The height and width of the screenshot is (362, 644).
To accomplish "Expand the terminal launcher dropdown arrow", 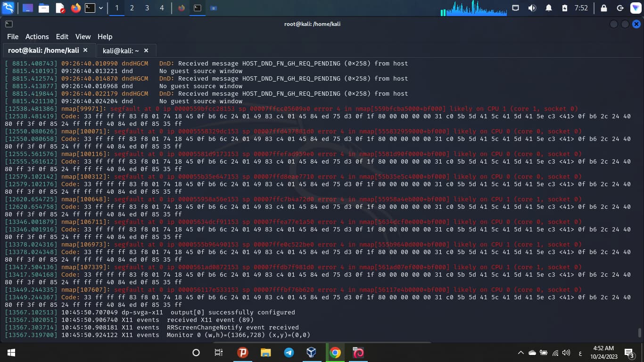I will [x=101, y=8].
